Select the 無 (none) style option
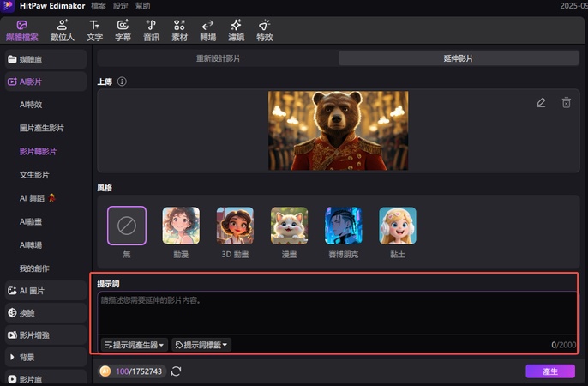Screen dimensions: 588x386 pyautogui.click(x=126, y=226)
